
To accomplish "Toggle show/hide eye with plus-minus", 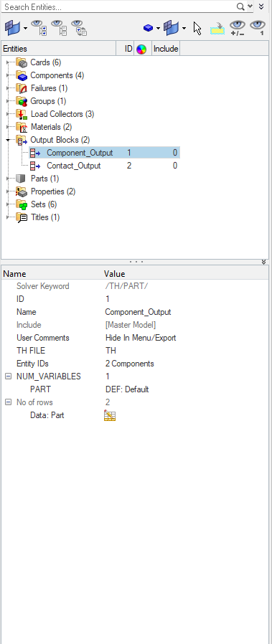I will (x=238, y=28).
